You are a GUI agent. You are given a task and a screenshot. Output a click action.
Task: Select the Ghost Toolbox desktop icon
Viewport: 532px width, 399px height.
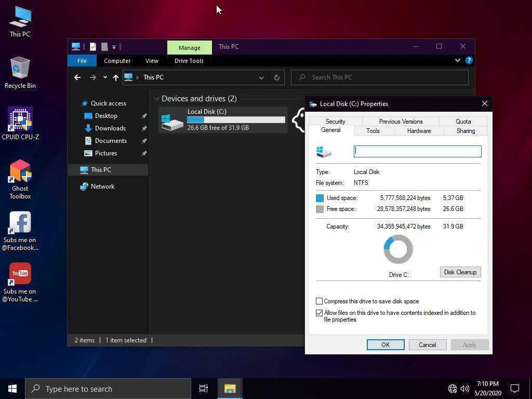coord(20,179)
